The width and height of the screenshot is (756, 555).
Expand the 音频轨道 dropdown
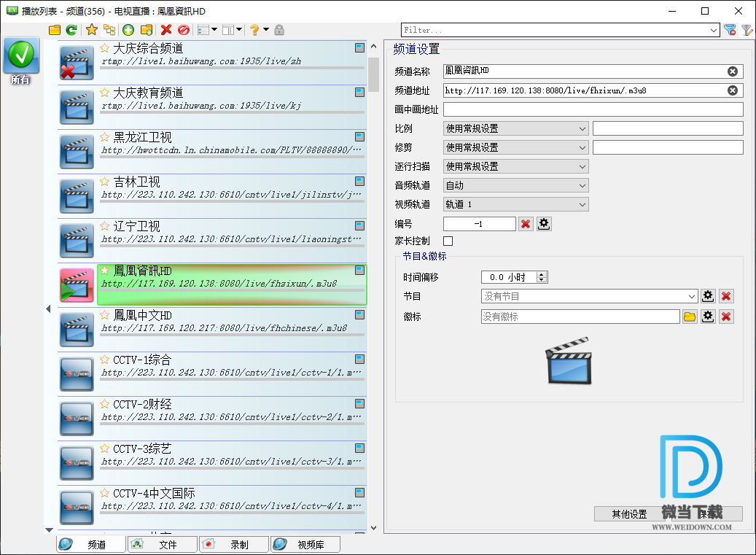(x=515, y=185)
